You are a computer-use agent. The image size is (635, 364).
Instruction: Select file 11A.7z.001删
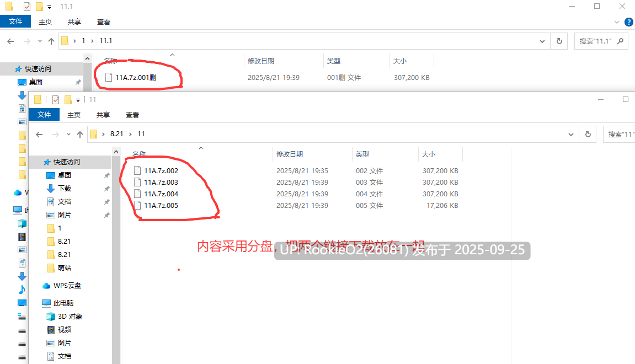pyautogui.click(x=136, y=77)
